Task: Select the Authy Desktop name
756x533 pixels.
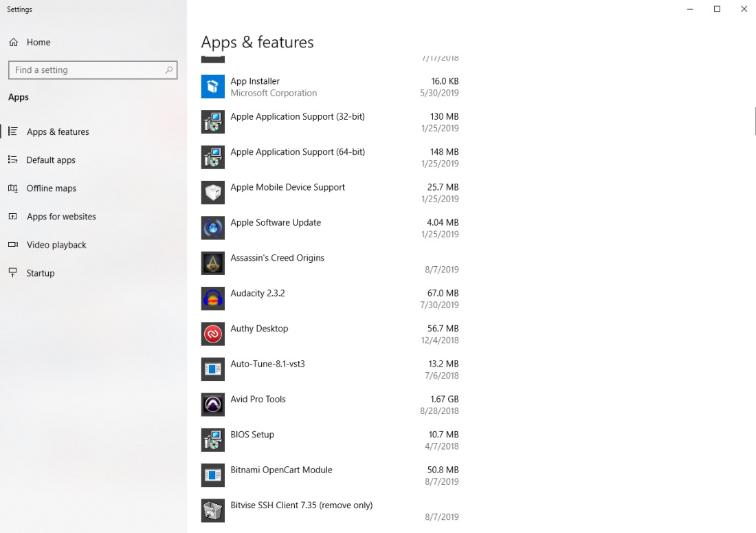Action: tap(259, 329)
